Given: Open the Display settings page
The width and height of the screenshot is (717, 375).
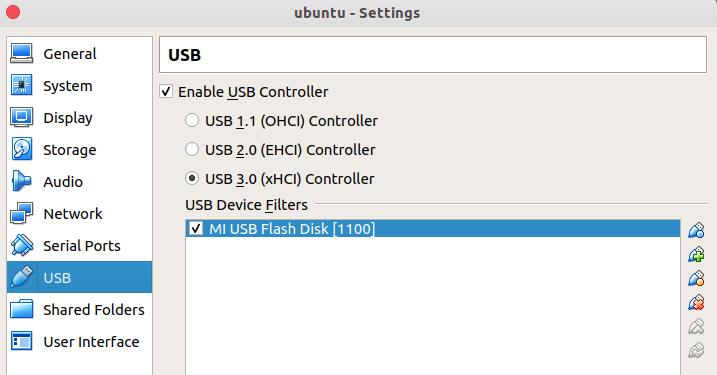Looking at the screenshot, I should coord(80,118).
